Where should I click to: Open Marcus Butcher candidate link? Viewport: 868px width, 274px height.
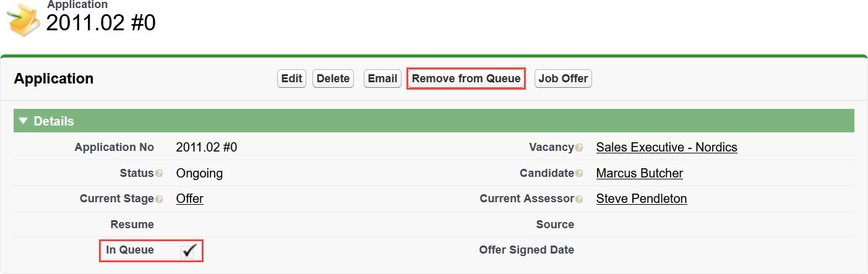[x=639, y=173]
